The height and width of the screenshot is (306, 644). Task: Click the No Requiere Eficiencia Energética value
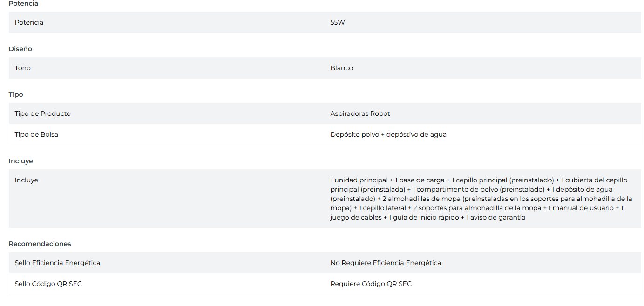point(386,263)
